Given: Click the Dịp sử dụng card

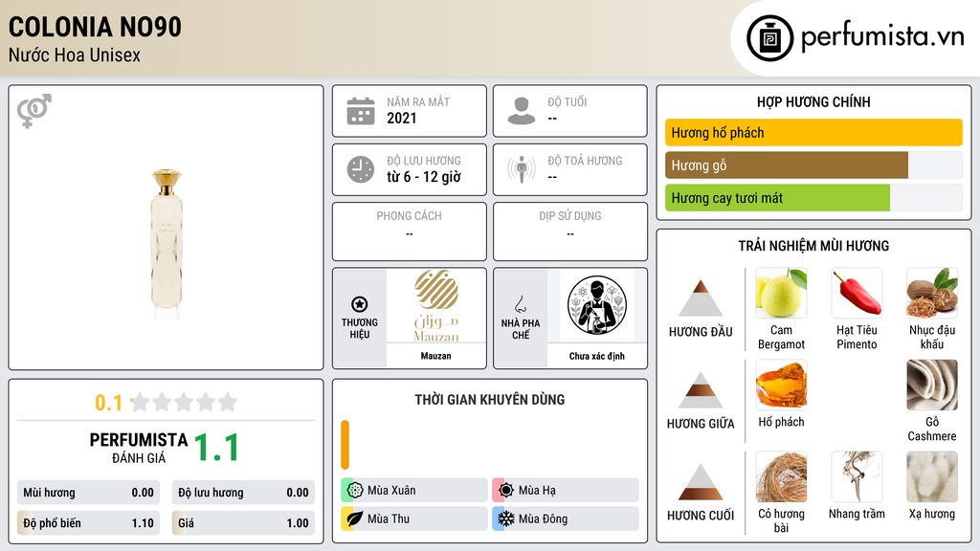Looking at the screenshot, I should (570, 231).
